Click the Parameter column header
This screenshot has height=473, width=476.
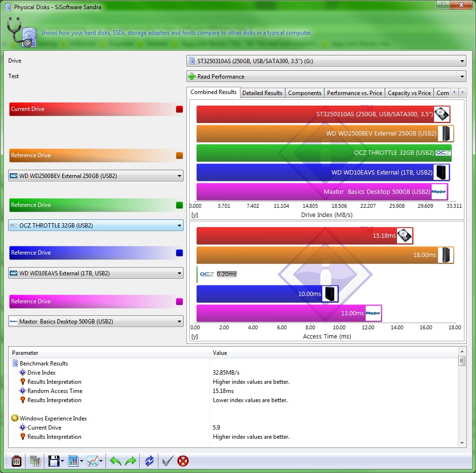pyautogui.click(x=109, y=352)
